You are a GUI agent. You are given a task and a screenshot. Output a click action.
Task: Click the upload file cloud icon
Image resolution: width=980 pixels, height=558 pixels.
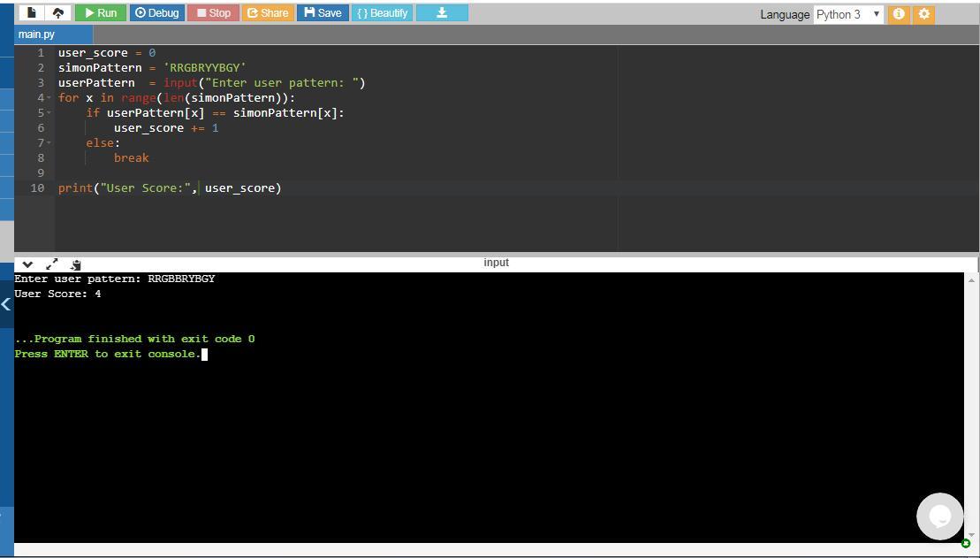(x=58, y=12)
